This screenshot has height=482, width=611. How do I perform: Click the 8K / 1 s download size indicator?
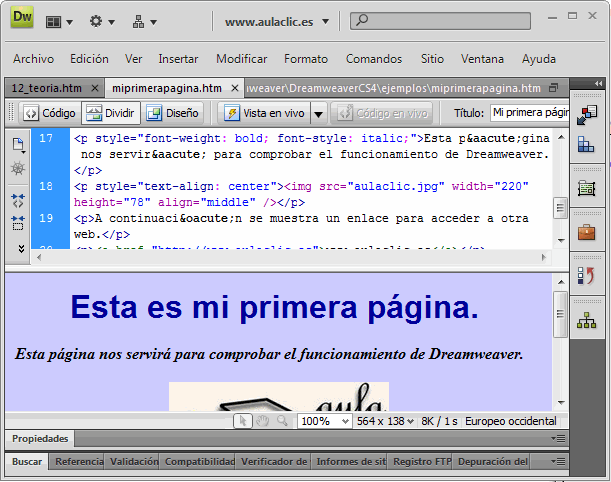439,421
